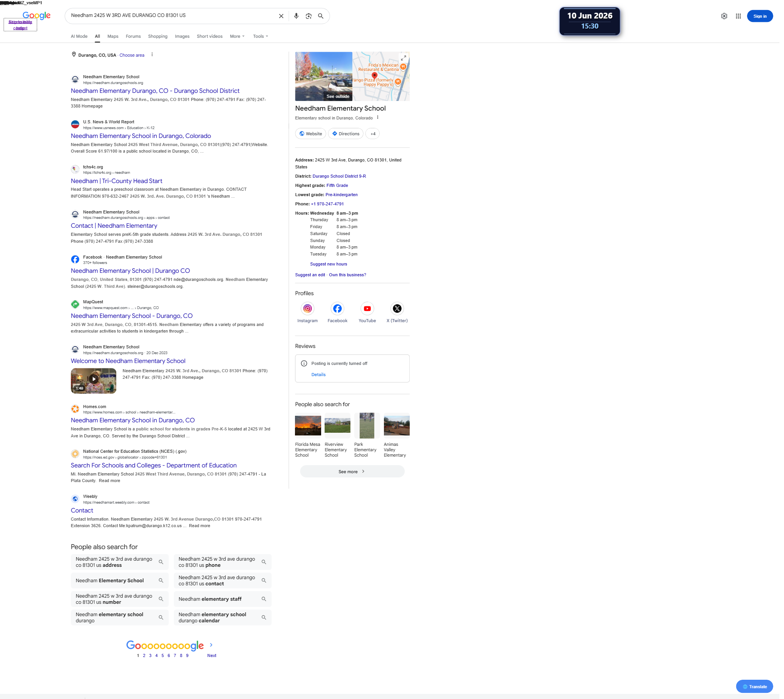Click the NCES favicon of the Education Statistics result

click(75, 454)
